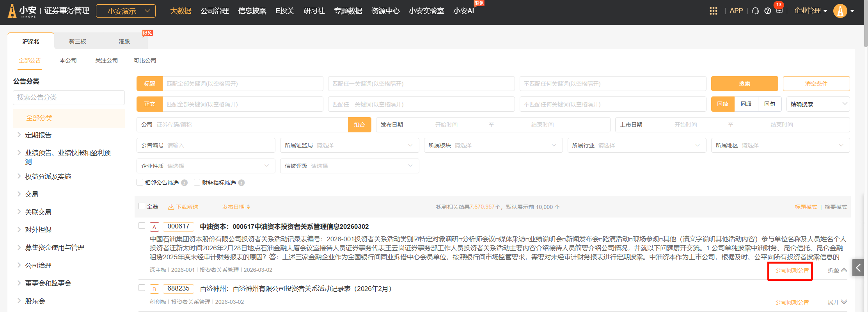This screenshot has width=868, height=312.
Task: Open the 所属行业 dropdown
Action: (637, 145)
